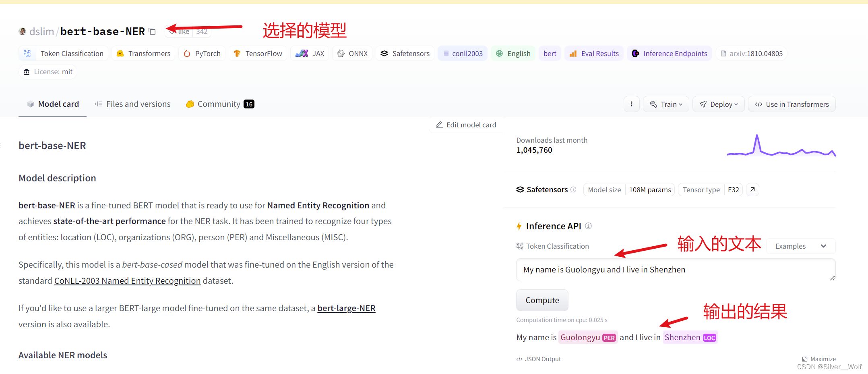
Task: Click the 108M params model size
Action: tap(650, 190)
